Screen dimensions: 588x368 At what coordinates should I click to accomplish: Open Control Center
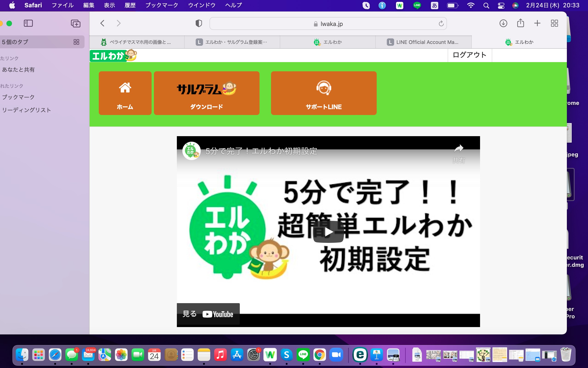(501, 5)
